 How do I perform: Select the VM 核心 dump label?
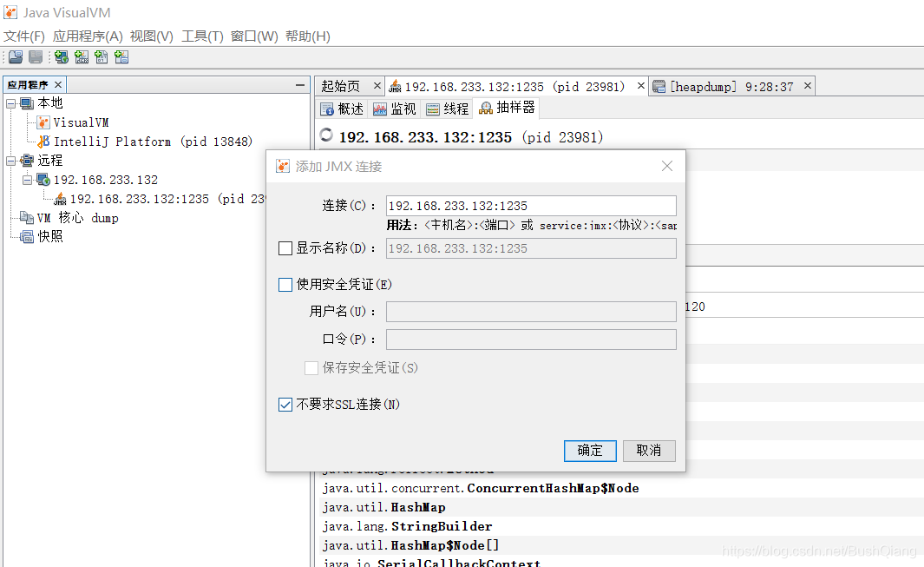pyautogui.click(x=78, y=218)
